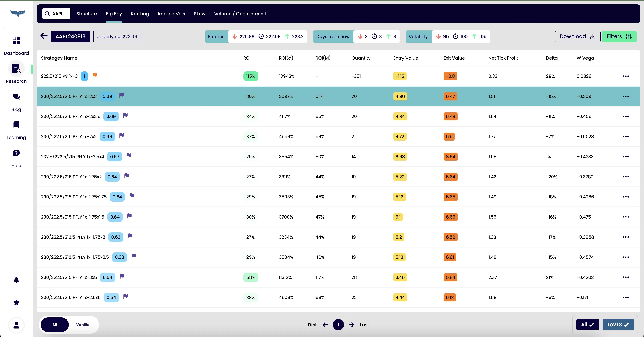Screen dimensions: 644x337
Task: Click the Research sidebar icon
Action: click(x=16, y=69)
